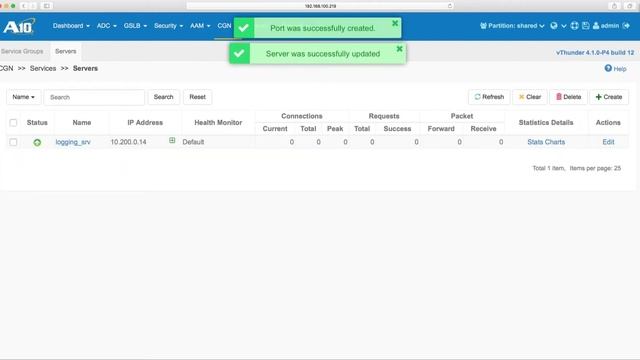Click the IP Address column header
Viewport: 640px width, 360px height.
point(145,122)
